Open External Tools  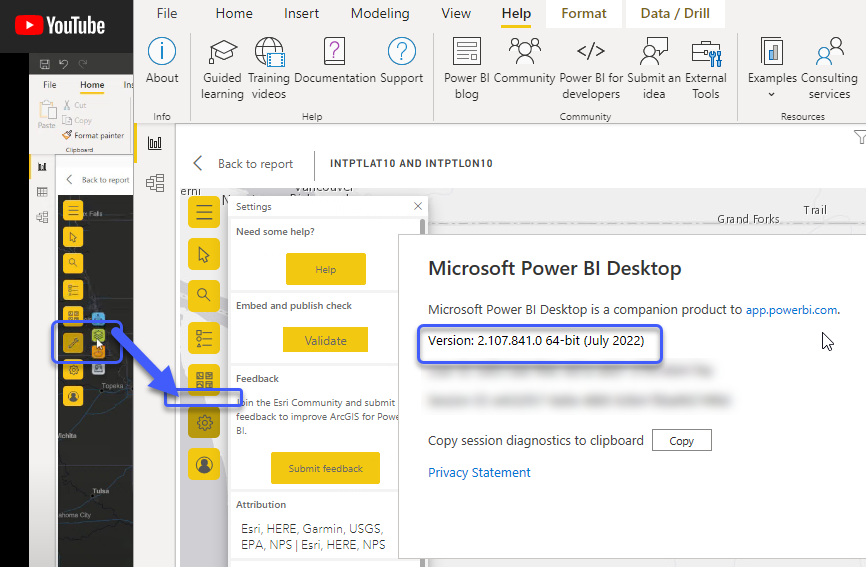pyautogui.click(x=706, y=69)
